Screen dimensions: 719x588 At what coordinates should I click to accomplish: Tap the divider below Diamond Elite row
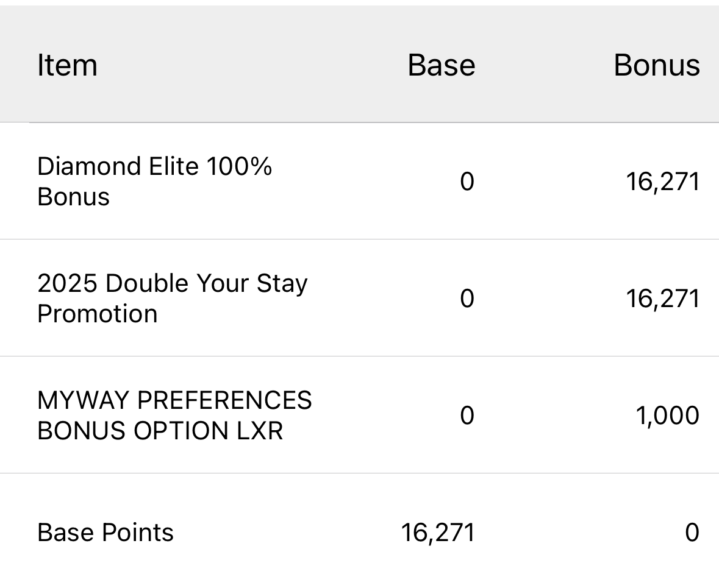360,239
